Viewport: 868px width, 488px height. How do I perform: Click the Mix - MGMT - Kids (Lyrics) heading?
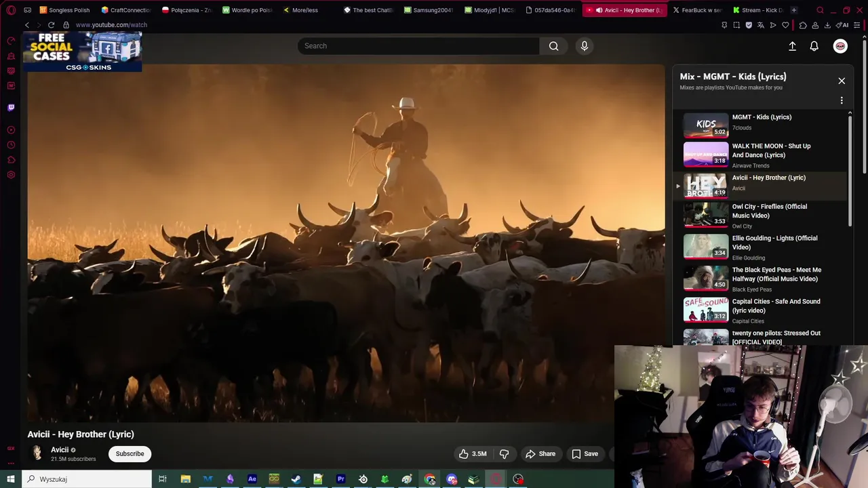(733, 77)
